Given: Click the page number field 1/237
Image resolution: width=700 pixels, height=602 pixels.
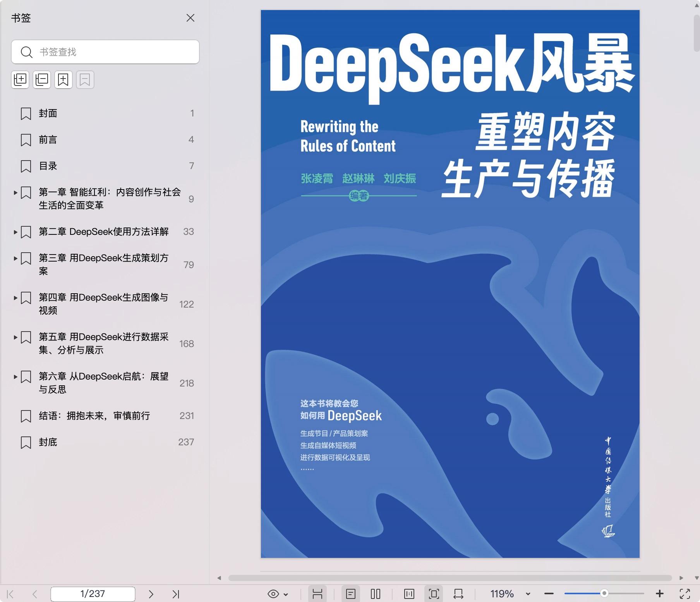Looking at the screenshot, I should 93,594.
